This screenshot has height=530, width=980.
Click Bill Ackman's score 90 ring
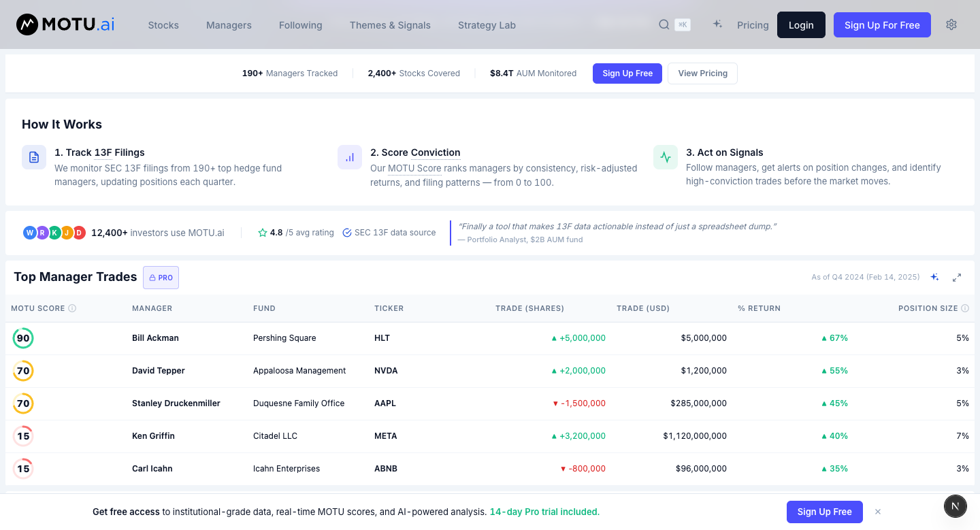23,338
